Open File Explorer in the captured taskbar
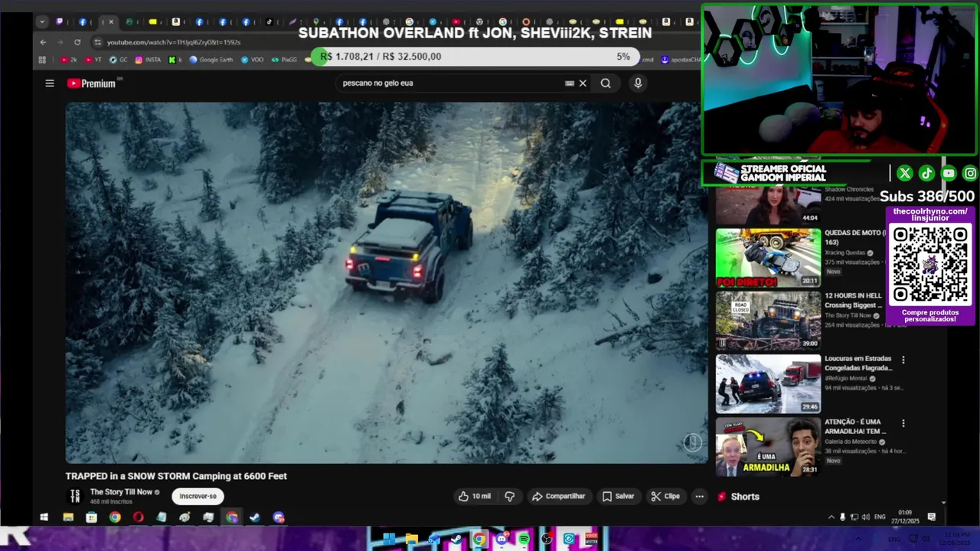 (x=68, y=517)
